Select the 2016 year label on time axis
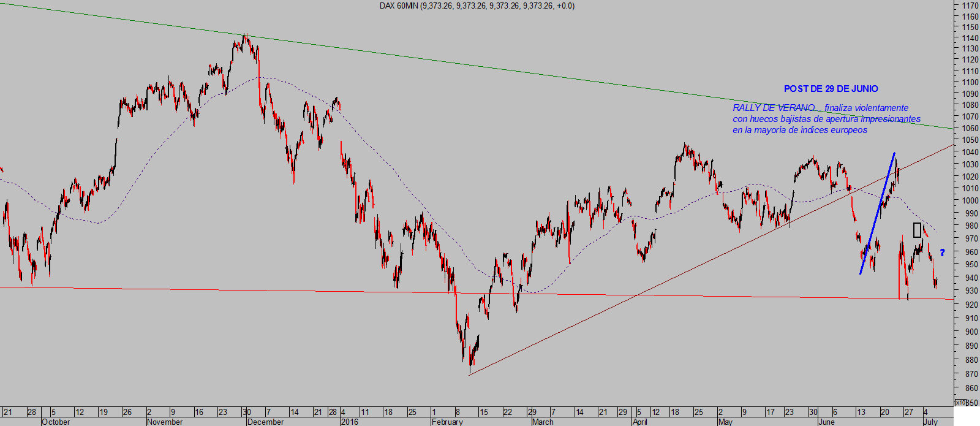The height and width of the screenshot is (426, 980). pyautogui.click(x=349, y=422)
